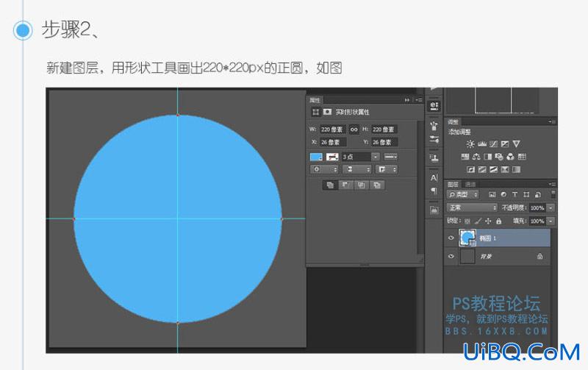The image size is (588, 370).
Task: Toggle the link width and height button
Action: pos(354,129)
